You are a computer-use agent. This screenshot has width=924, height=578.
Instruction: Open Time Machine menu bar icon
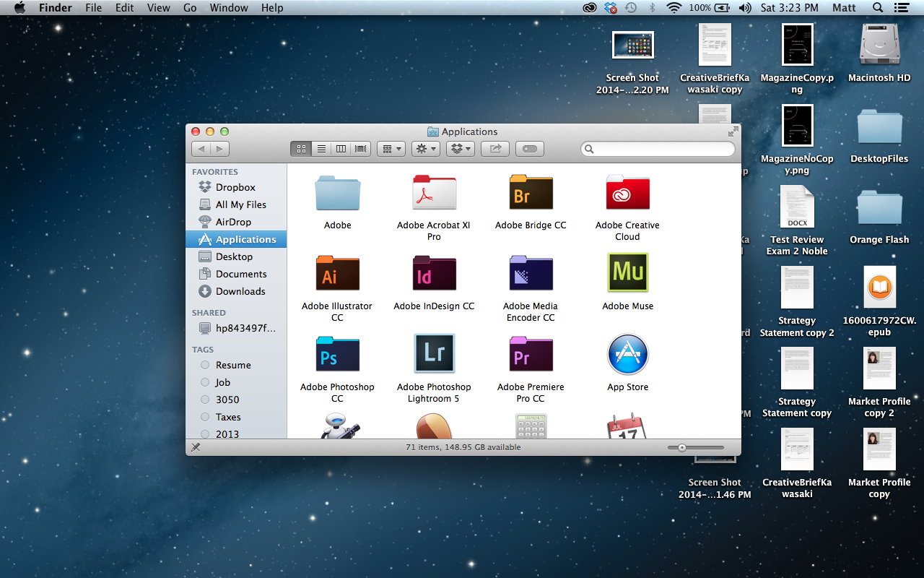[x=631, y=8]
